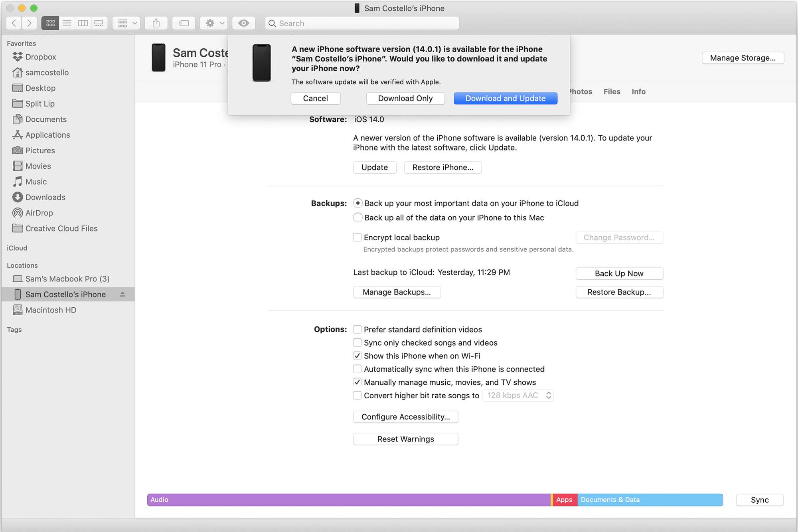This screenshot has height=532, width=798.
Task: Enable Prefer standard definition videos
Action: tap(358, 329)
